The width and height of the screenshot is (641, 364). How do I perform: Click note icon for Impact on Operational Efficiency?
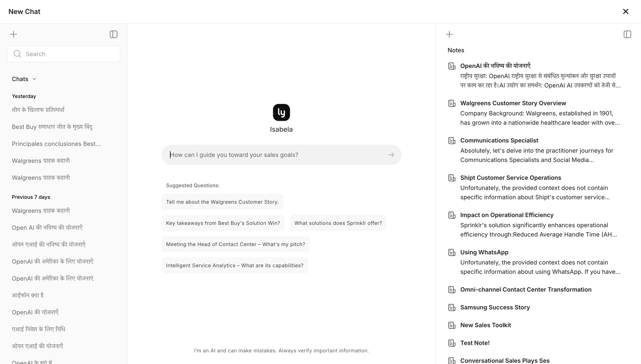[452, 215]
